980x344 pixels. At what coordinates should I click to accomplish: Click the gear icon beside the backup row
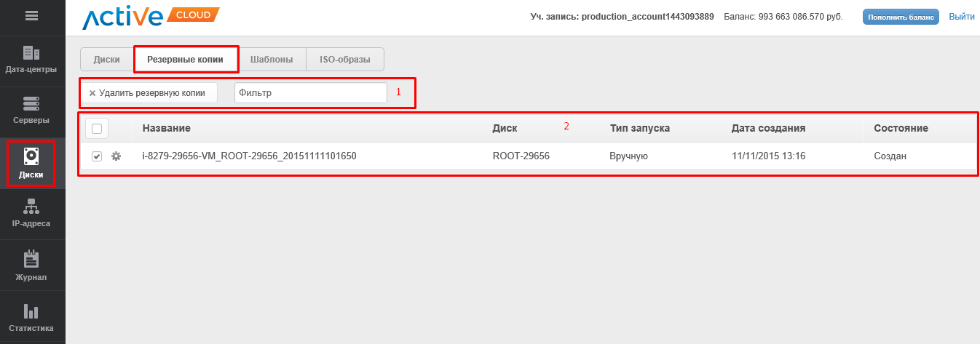[x=116, y=156]
